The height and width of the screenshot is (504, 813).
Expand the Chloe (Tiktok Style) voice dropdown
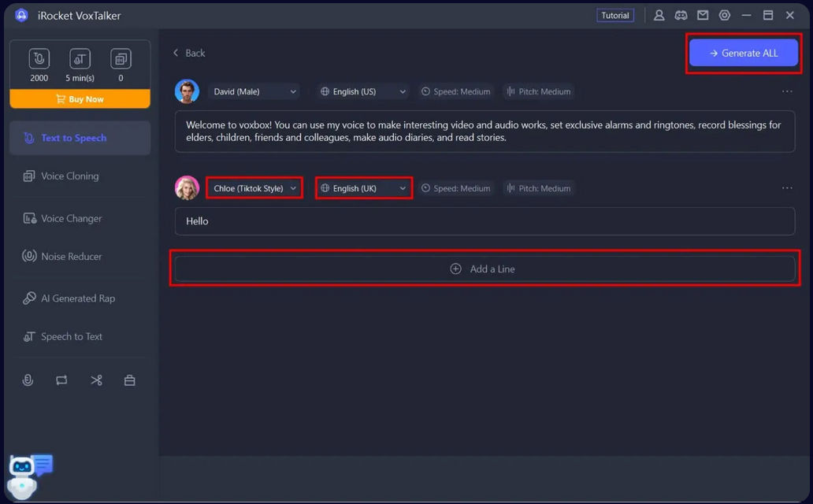coord(254,188)
